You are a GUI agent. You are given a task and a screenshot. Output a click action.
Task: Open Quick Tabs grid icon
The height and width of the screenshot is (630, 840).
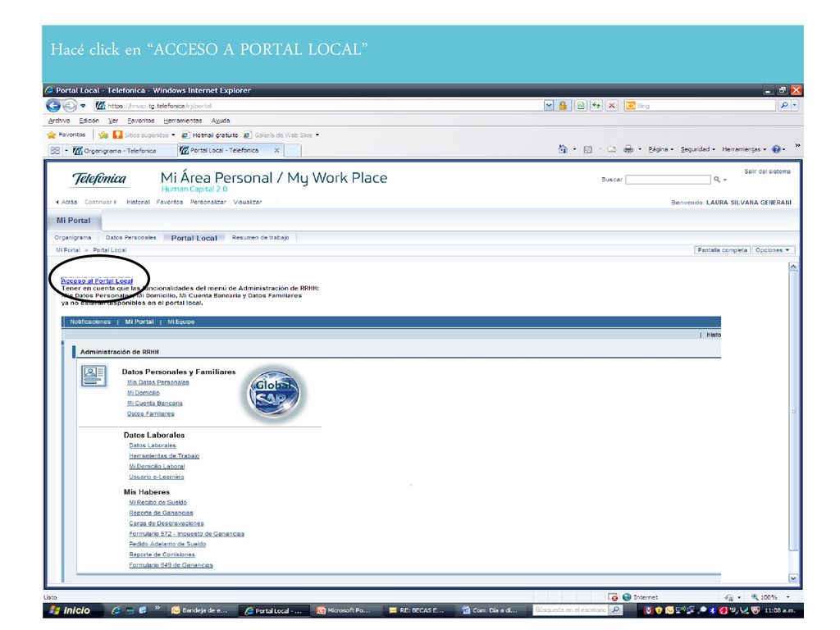point(55,151)
